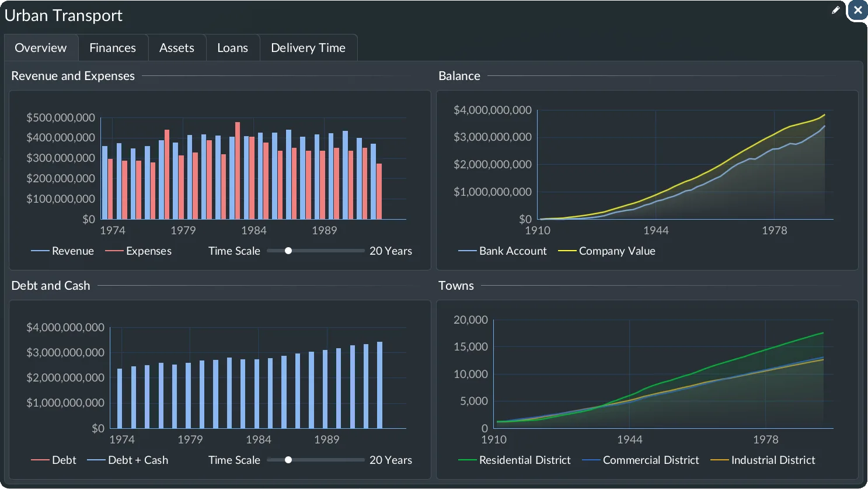
Task: Open the Assets tab
Action: coord(177,48)
